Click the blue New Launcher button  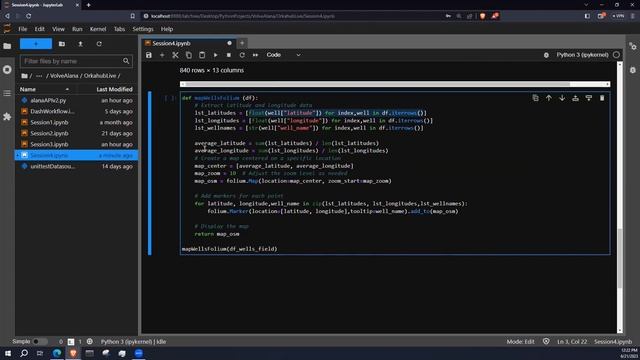36,44
